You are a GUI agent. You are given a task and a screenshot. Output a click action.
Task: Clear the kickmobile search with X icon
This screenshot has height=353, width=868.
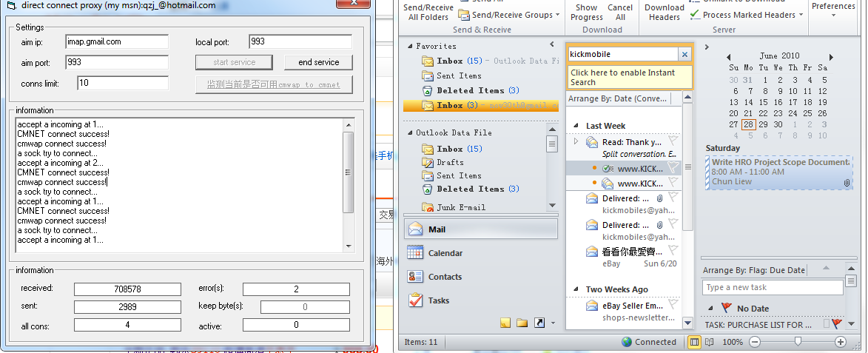[x=684, y=54]
